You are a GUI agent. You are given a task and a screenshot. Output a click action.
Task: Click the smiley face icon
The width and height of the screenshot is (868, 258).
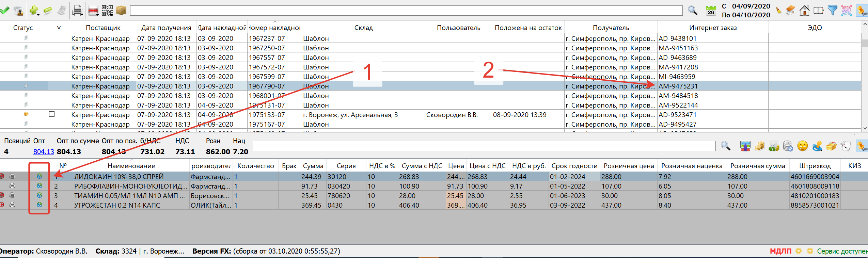click(x=803, y=146)
